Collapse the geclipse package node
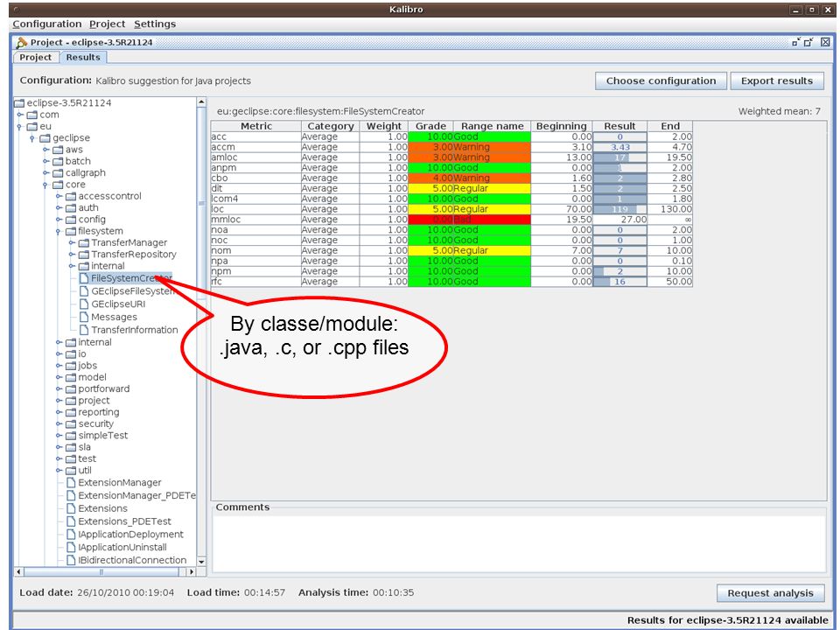 pyautogui.click(x=32, y=138)
